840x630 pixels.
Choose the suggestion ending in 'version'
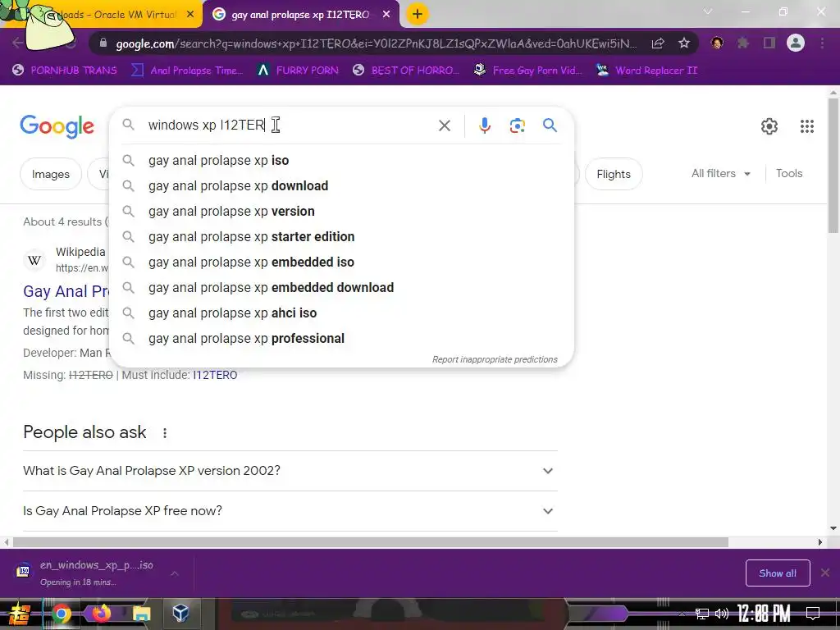tap(341, 211)
